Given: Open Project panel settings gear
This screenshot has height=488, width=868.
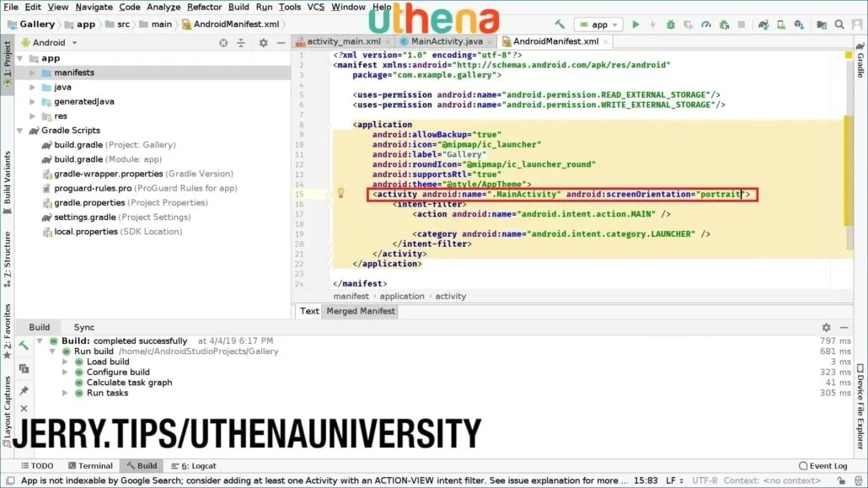Looking at the screenshot, I should click(x=264, y=43).
